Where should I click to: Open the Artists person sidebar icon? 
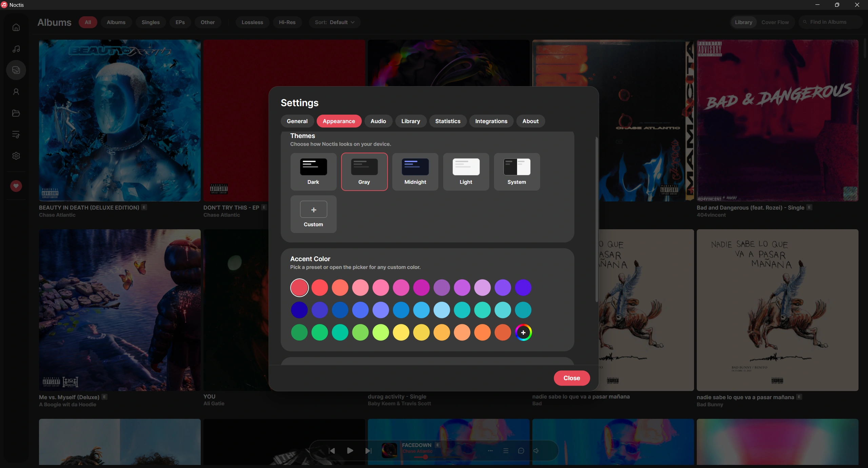(x=16, y=92)
